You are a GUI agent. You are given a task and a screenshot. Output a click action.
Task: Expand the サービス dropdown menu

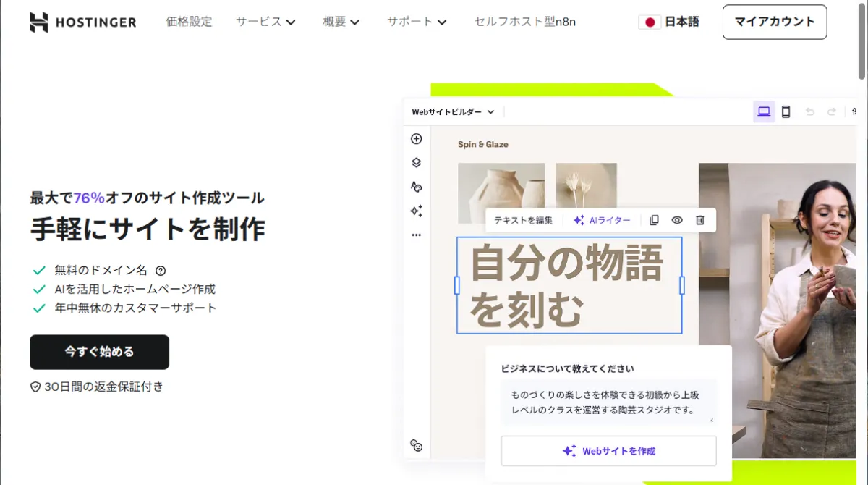(x=265, y=22)
